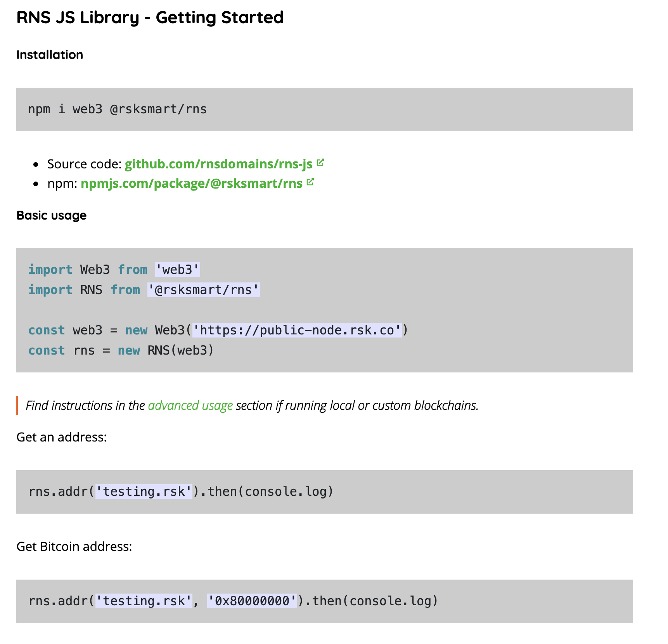Follow the advanced usage link

pyautogui.click(x=190, y=405)
